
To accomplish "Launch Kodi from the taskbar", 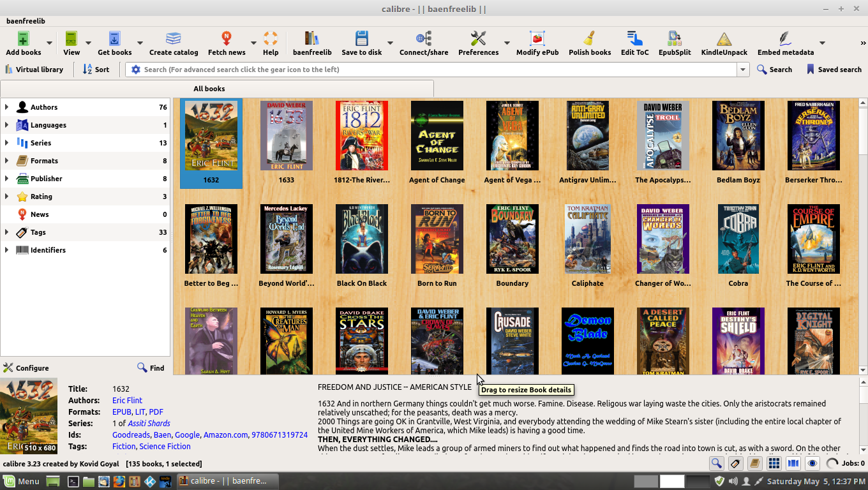I will (x=151, y=481).
